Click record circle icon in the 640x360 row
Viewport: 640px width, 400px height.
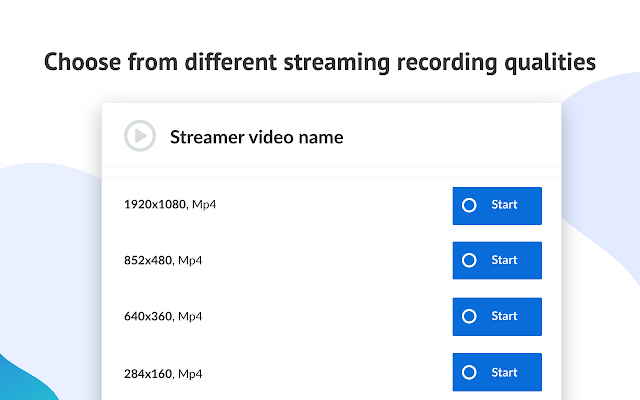coord(469,316)
